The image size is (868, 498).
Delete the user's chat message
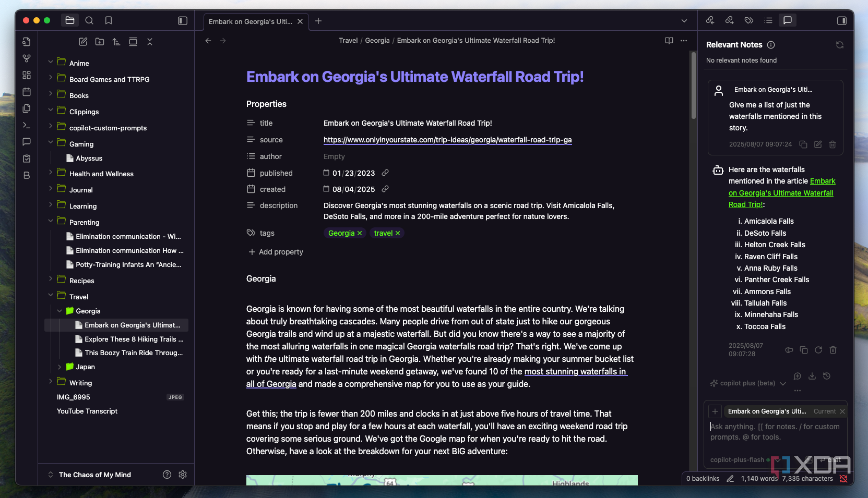pos(833,144)
